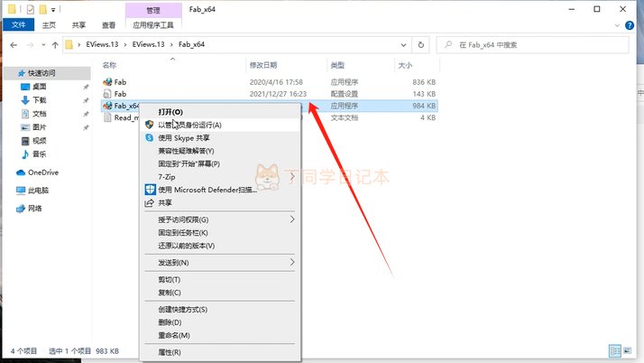644x363 pixels.
Task: Choose 剪切(T) in the context menu
Action: pos(220,280)
